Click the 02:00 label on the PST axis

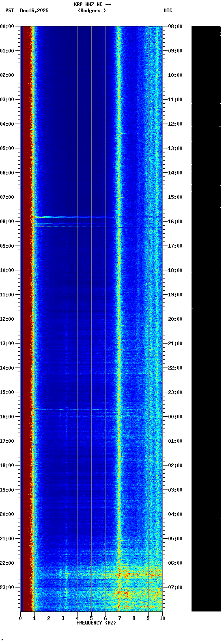tap(7, 75)
